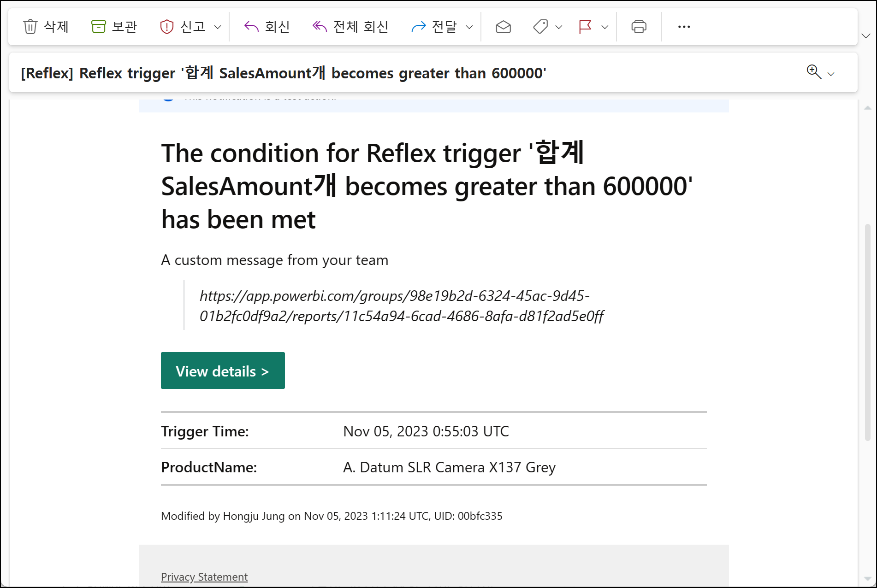Viewport: 877px width, 588px height.
Task: Click the ProductName: label
Action: pyautogui.click(x=209, y=467)
